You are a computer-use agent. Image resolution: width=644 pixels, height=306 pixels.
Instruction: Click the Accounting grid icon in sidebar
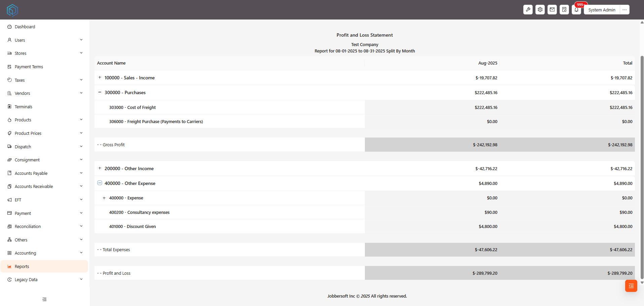coord(9,253)
